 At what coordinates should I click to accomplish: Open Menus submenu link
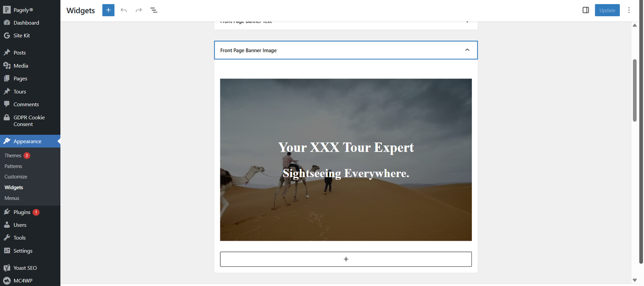[12, 198]
